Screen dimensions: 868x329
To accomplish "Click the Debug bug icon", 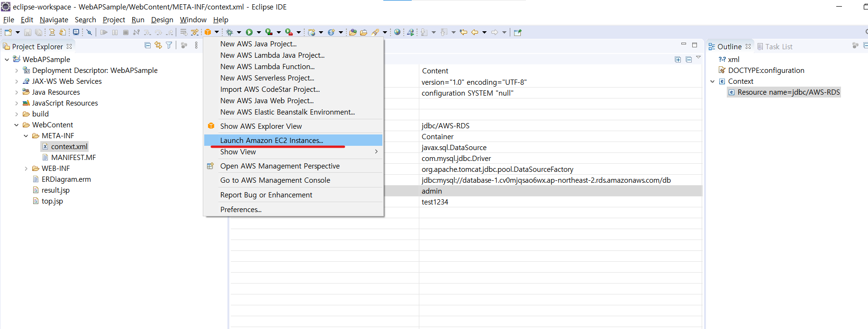I will [229, 32].
